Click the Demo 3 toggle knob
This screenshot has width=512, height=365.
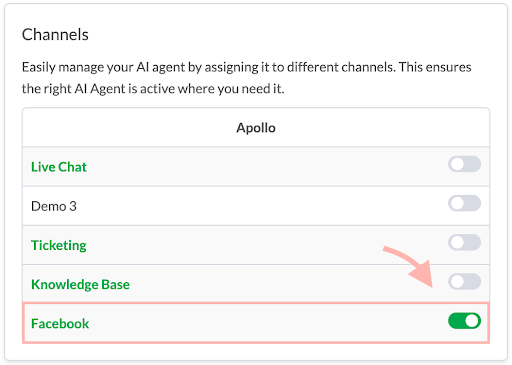(x=457, y=203)
